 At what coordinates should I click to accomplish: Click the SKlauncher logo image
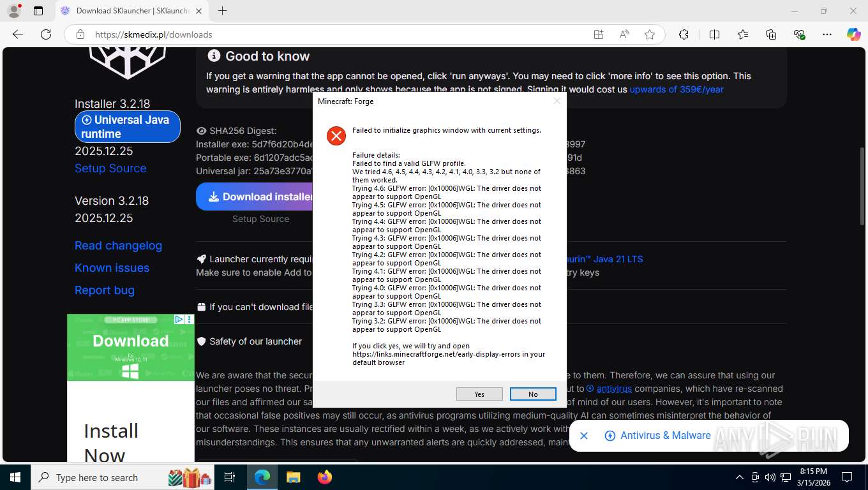tap(128, 62)
